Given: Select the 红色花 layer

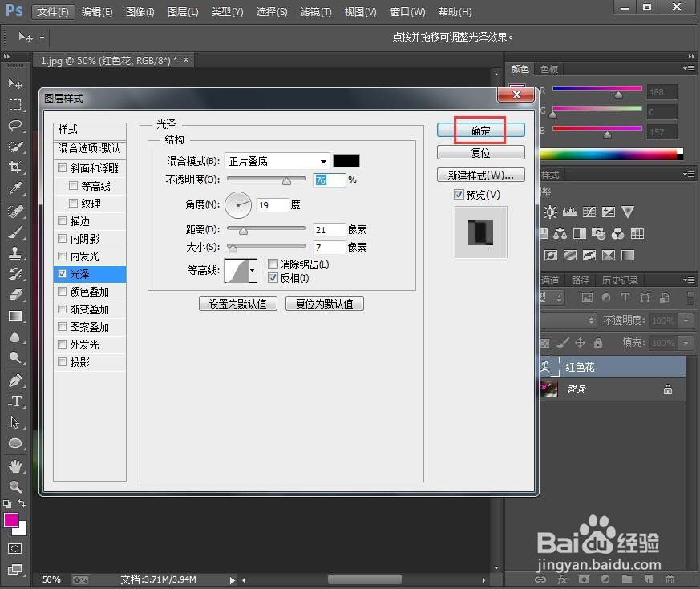Looking at the screenshot, I should pos(613,367).
